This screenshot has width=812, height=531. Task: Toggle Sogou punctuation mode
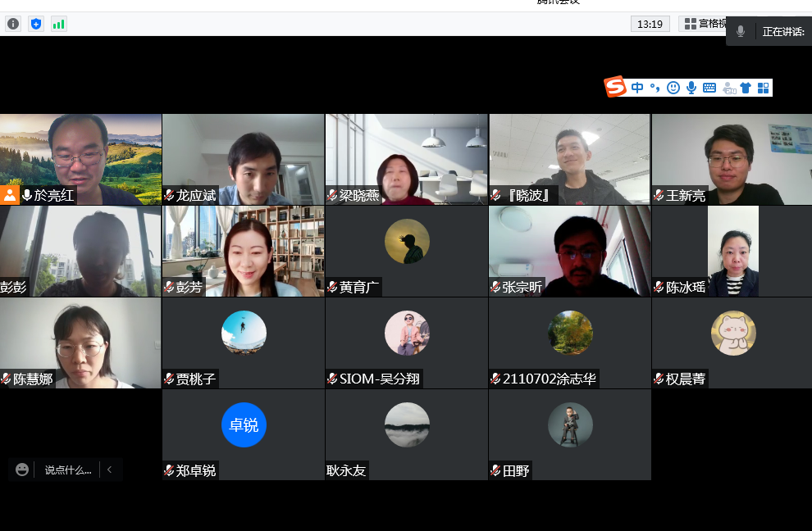click(x=655, y=88)
